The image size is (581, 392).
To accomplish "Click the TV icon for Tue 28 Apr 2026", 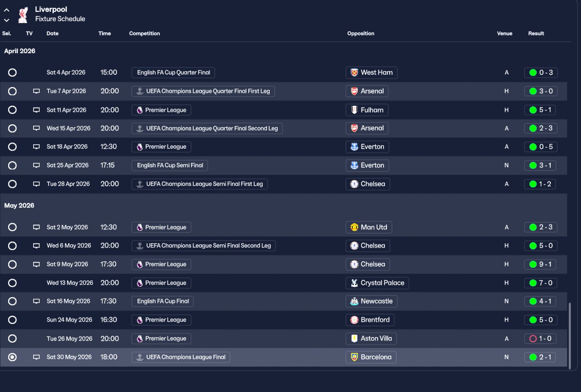I will click(x=36, y=184).
